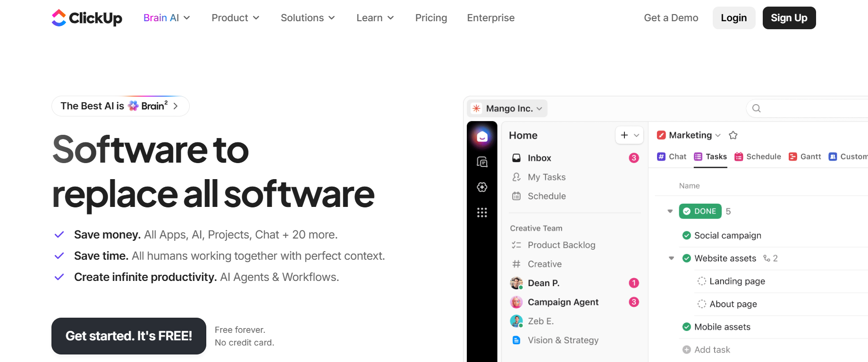Click the search magnifier icon
The width and height of the screenshot is (868, 362).
click(756, 108)
